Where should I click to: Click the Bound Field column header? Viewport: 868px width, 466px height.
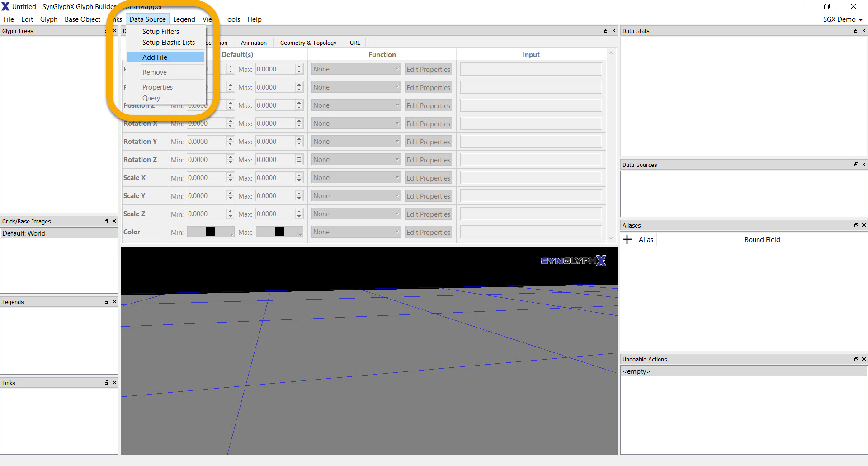point(762,240)
